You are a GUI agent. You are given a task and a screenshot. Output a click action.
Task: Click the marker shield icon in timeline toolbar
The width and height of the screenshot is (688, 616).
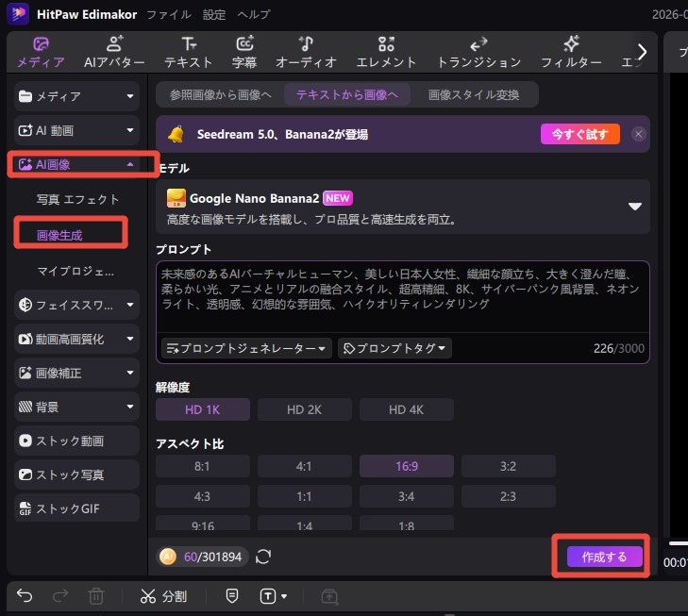pos(232,596)
